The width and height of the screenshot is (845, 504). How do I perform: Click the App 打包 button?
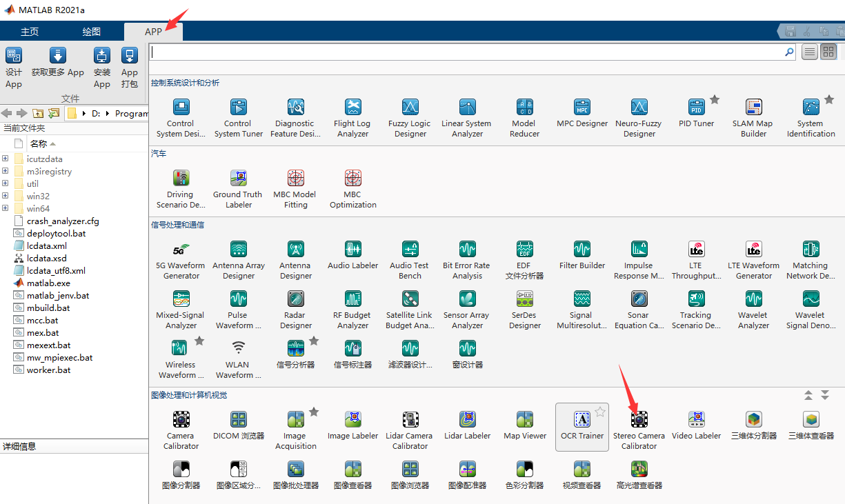130,68
